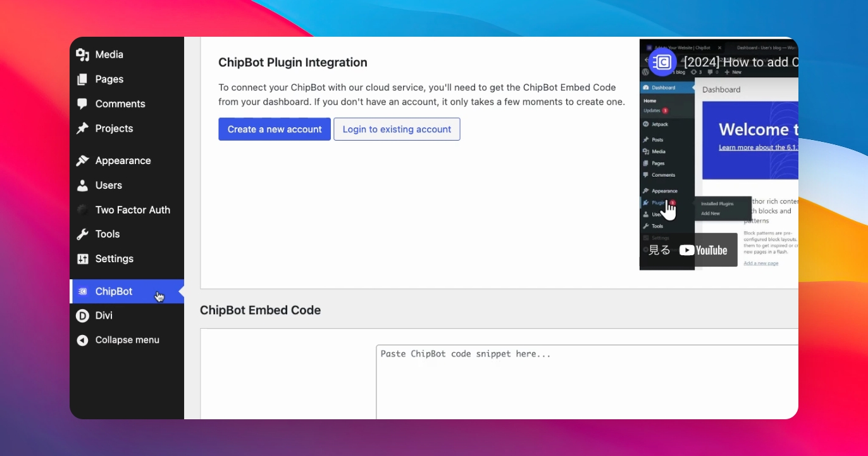Click the 'ChipBot Embed Code' heading
The height and width of the screenshot is (456, 868).
click(260, 310)
